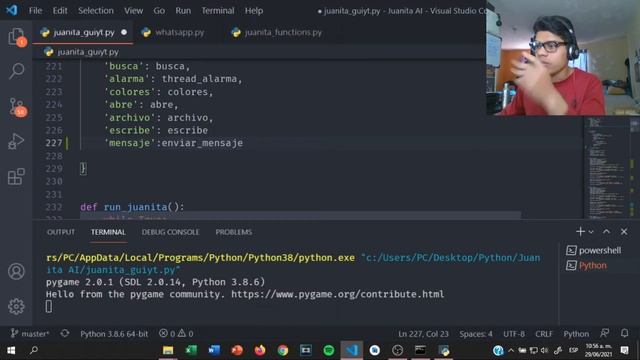Open the Help menu
This screenshot has height=360, width=640.
click(254, 11)
